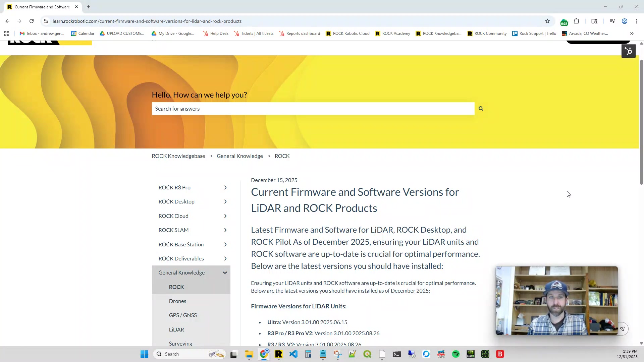The image size is (644, 362).
Task: Select Drones in sidebar
Action: click(177, 301)
